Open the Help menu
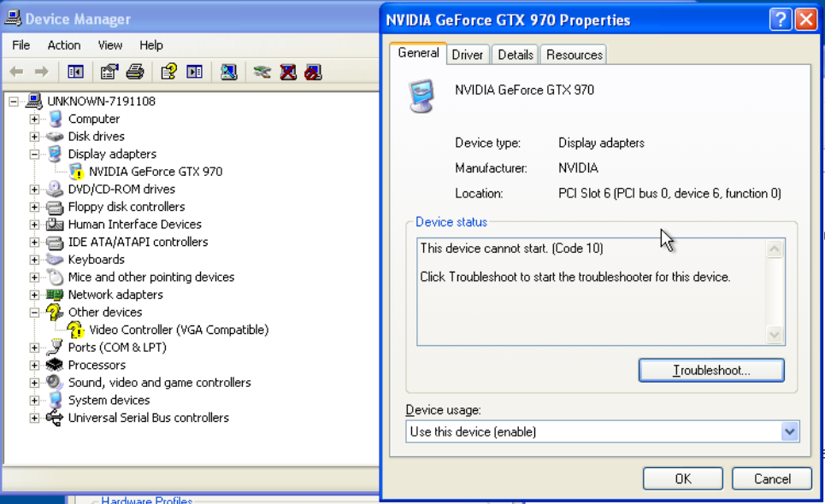 [x=151, y=45]
